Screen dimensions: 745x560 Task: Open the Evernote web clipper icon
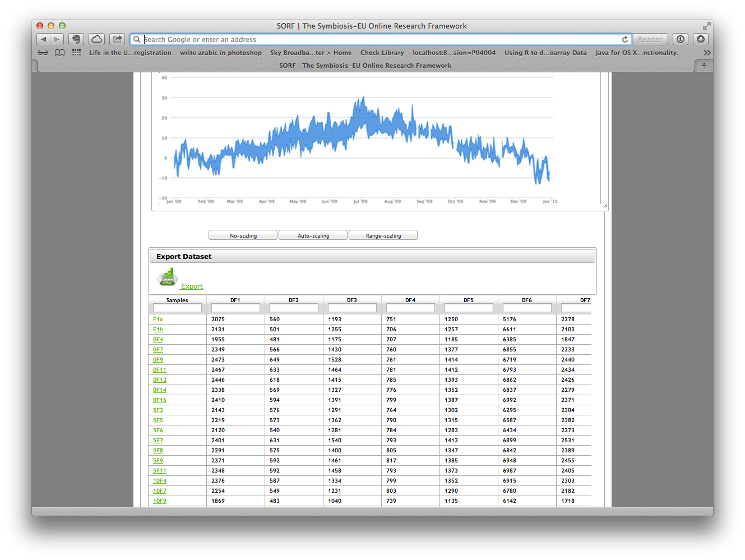76,39
